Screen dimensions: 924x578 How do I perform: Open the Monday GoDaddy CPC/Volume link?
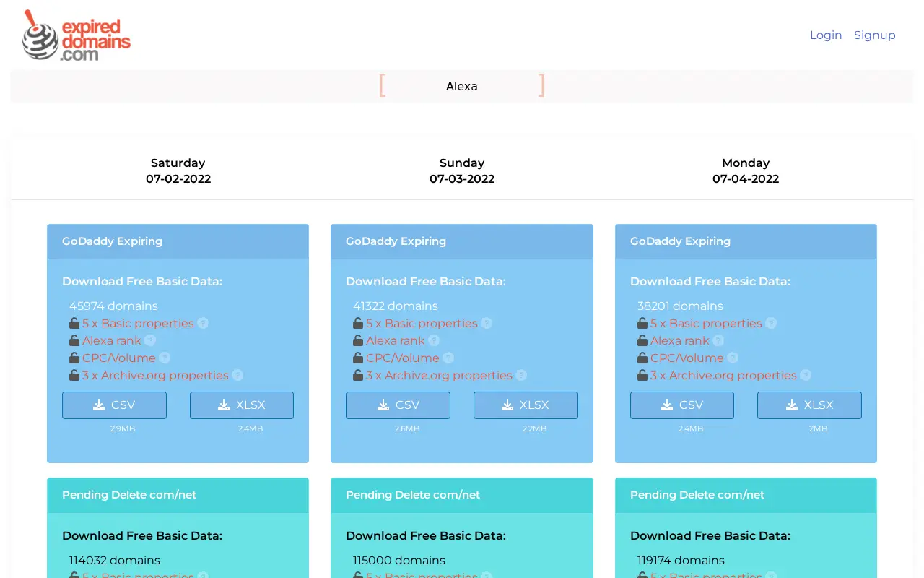pos(687,358)
